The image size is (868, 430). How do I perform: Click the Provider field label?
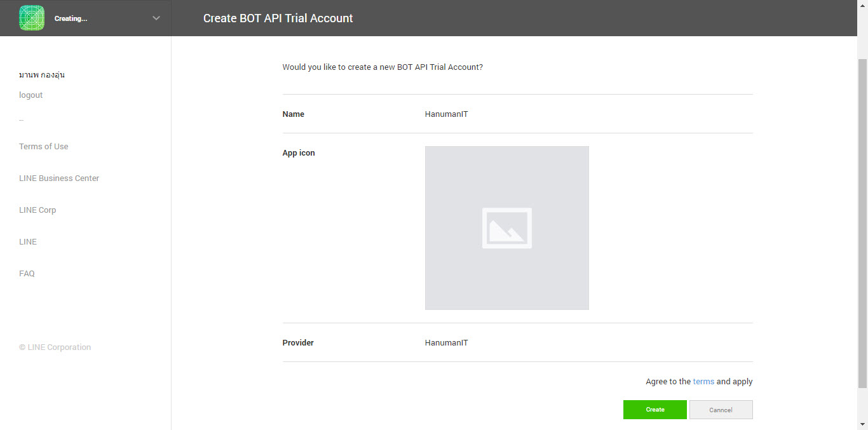point(298,343)
